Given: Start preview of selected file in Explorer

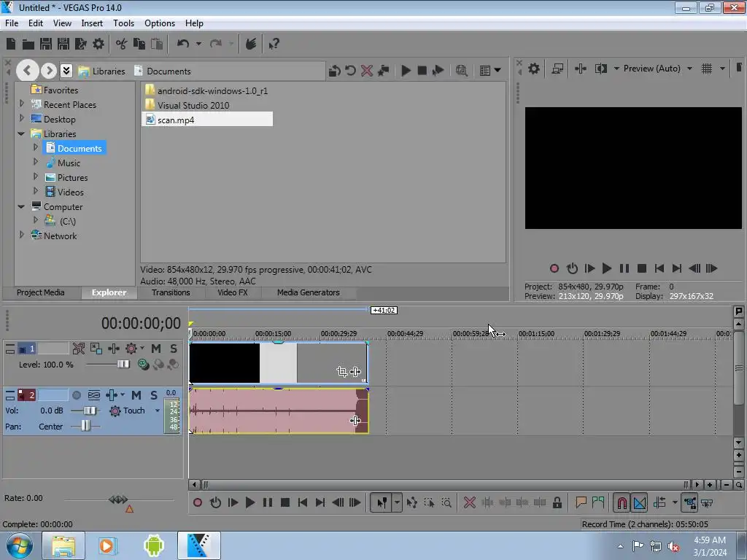Looking at the screenshot, I should [x=406, y=71].
